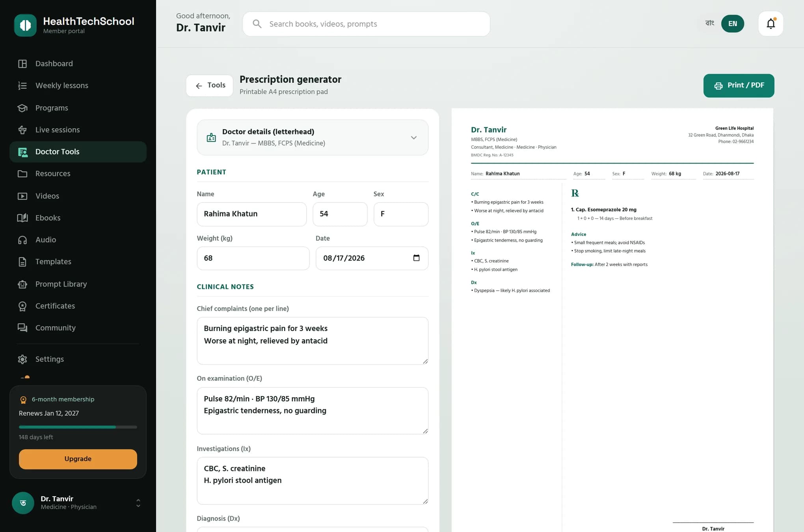This screenshot has height=532, width=804.
Task: Click the Videos play icon
Action: point(22,196)
